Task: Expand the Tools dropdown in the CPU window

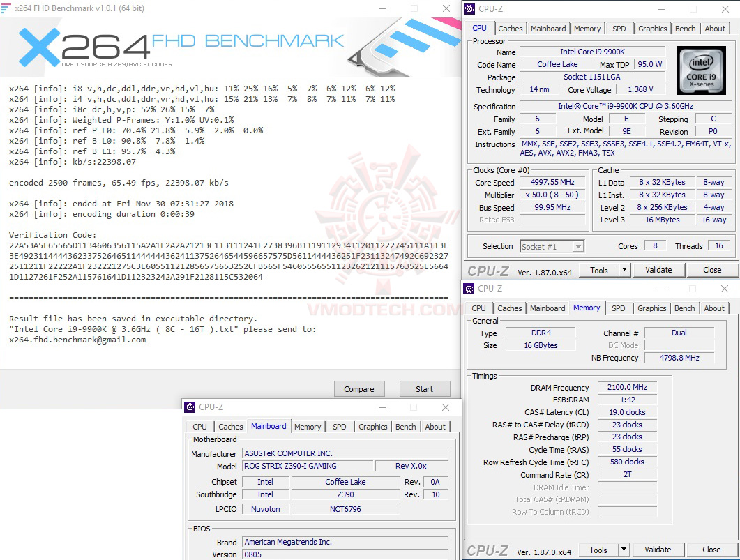Action: click(625, 270)
